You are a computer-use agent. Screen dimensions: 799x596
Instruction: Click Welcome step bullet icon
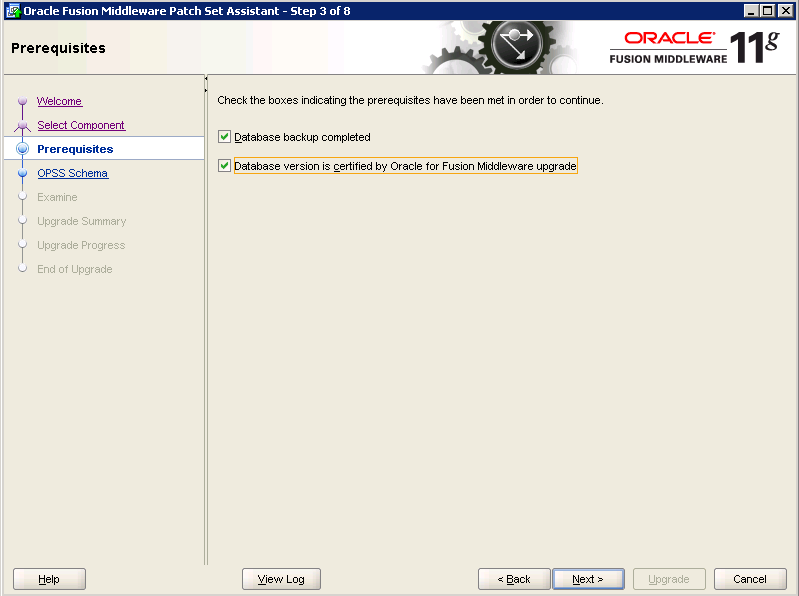[x=22, y=101]
